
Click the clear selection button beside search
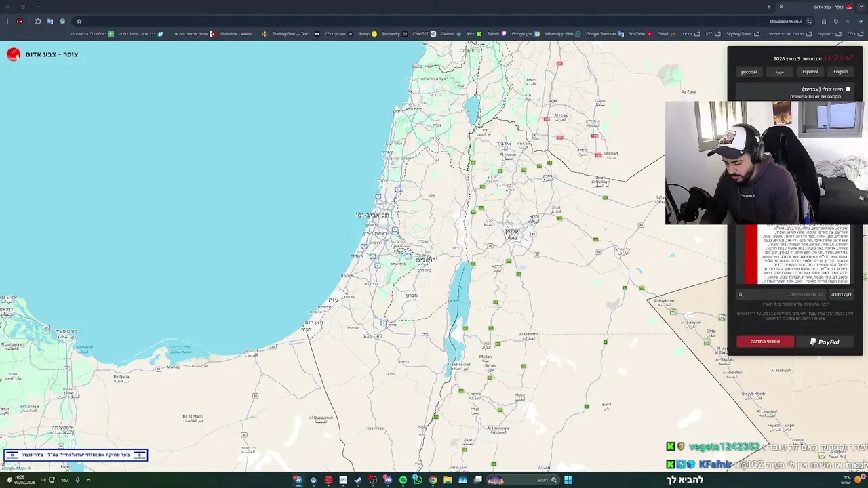[842, 295]
